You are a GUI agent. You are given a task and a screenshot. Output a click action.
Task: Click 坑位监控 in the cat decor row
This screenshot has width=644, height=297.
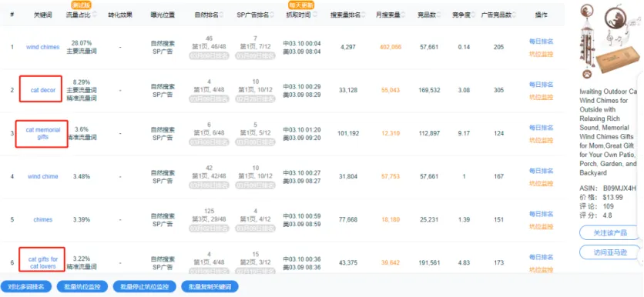pos(541,97)
